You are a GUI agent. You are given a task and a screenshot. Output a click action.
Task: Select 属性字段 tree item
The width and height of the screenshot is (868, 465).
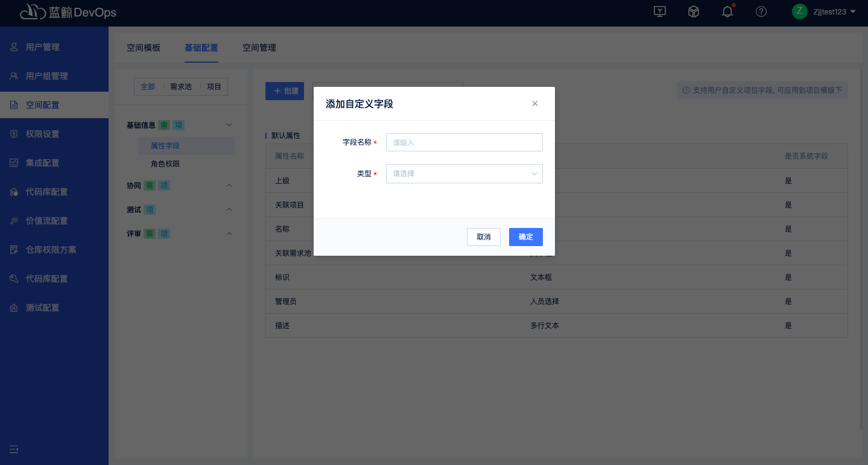coord(187,146)
